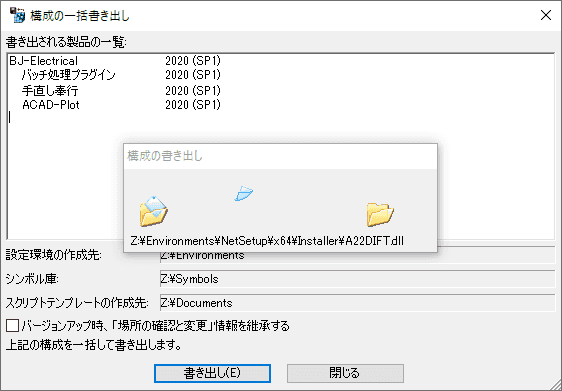This screenshot has width=562, height=391.
Task: Click 2020 (SP1) version of ACAD-Plot
Action: coord(193,105)
